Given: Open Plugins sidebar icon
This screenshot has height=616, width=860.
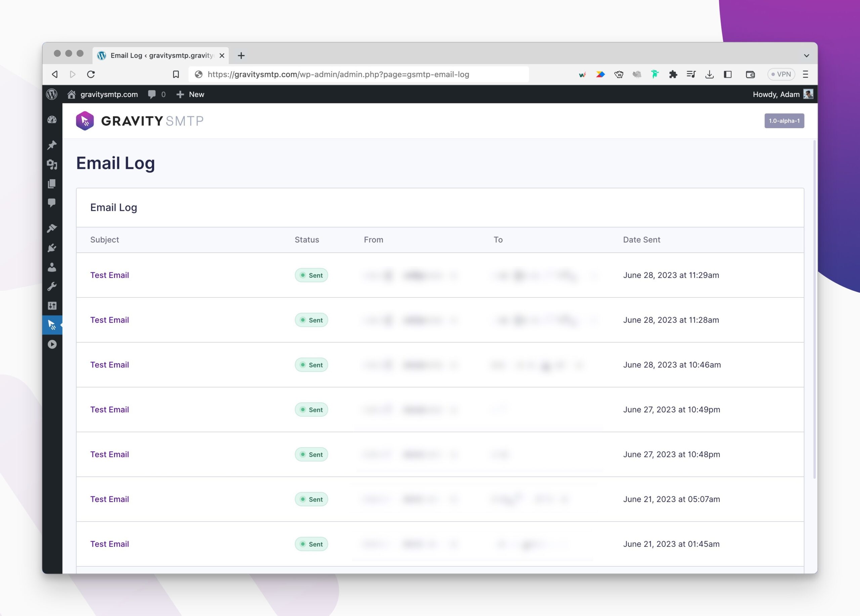Looking at the screenshot, I should pos(52,248).
